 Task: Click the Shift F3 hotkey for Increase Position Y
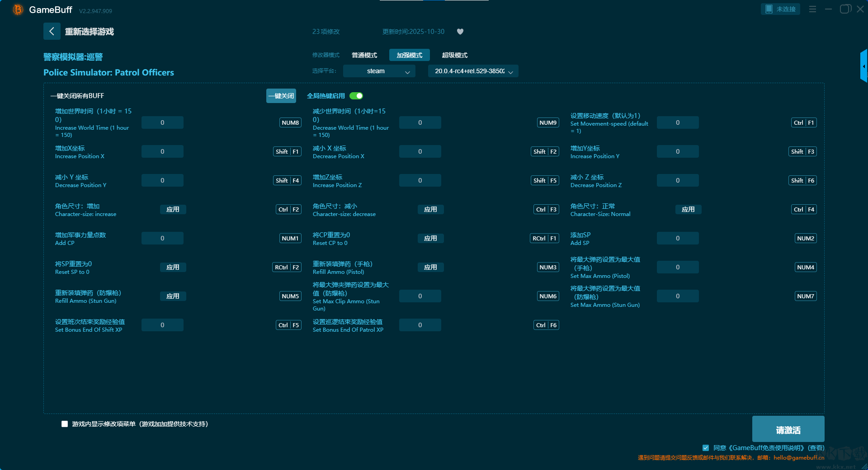(803, 151)
